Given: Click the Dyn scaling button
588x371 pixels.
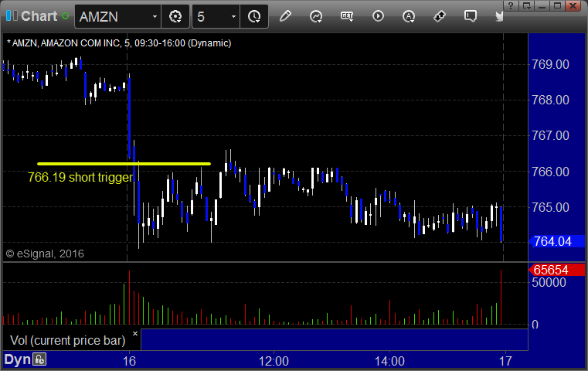Looking at the screenshot, I should click(17, 359).
